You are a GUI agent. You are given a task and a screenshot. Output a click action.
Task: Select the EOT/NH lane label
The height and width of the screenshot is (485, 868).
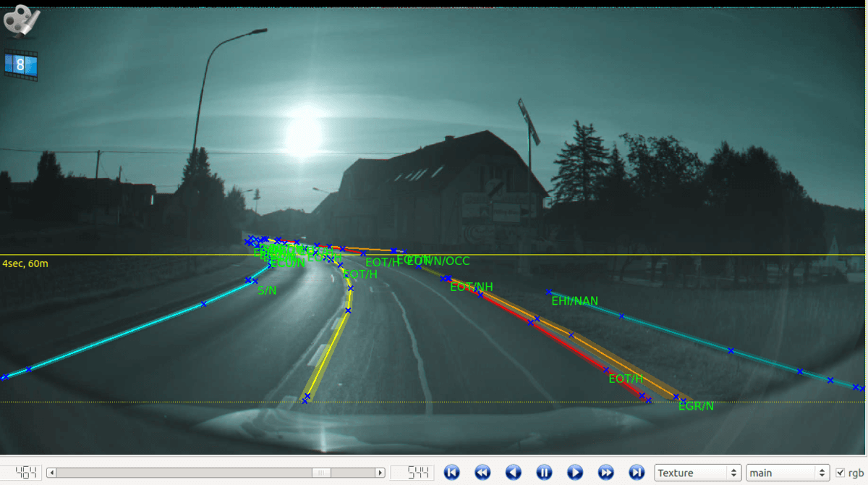coord(472,287)
